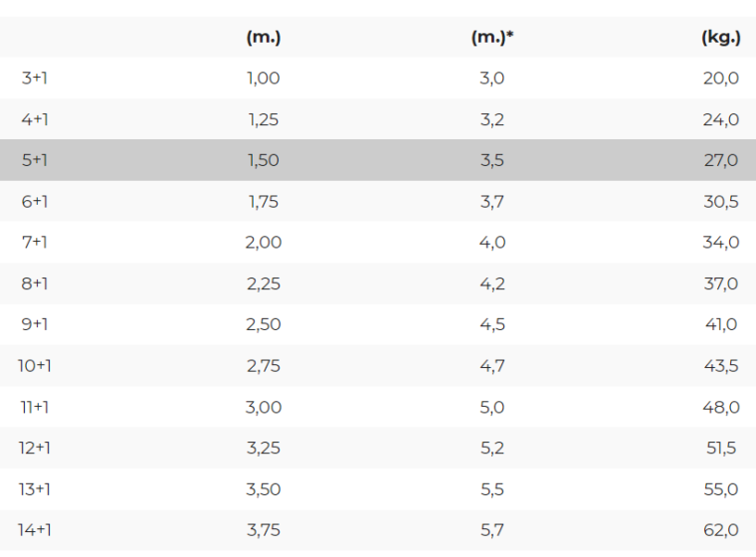Image resolution: width=756 pixels, height=557 pixels.
Task: Select the 6+1 row label
Action: [x=34, y=202]
